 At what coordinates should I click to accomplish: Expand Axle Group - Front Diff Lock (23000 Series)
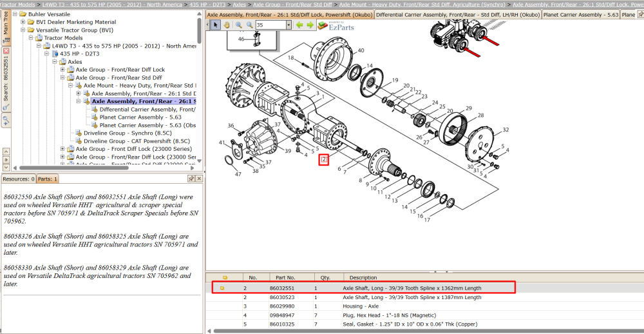pos(62,149)
